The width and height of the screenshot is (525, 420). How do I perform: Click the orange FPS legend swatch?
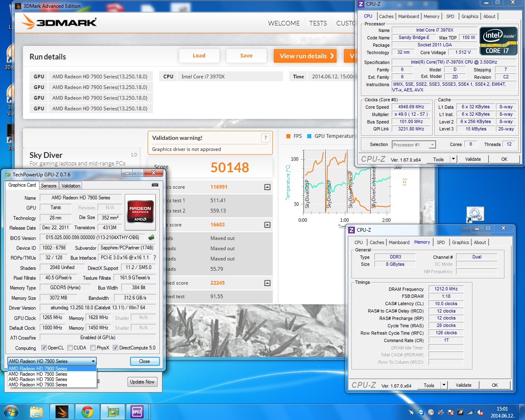pos(288,136)
